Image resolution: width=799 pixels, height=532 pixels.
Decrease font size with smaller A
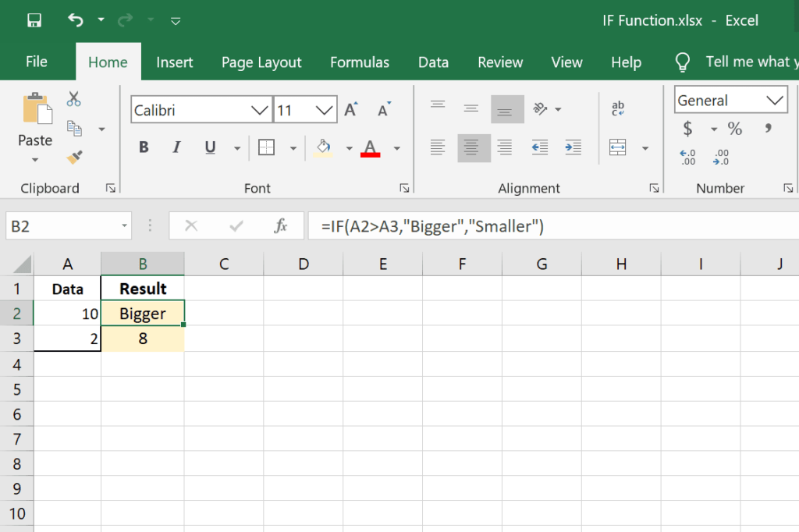tap(384, 109)
